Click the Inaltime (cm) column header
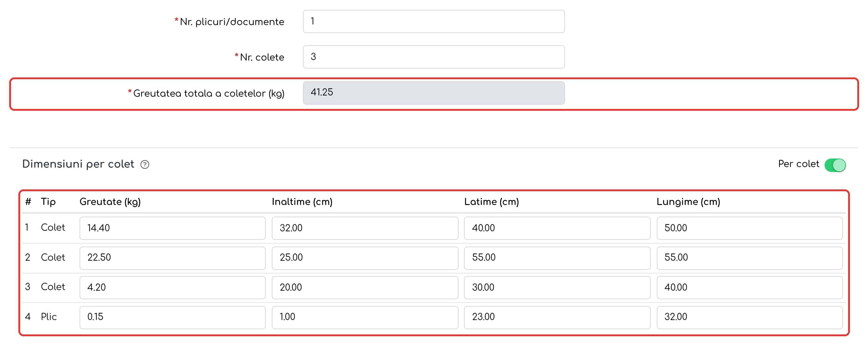 tap(302, 202)
